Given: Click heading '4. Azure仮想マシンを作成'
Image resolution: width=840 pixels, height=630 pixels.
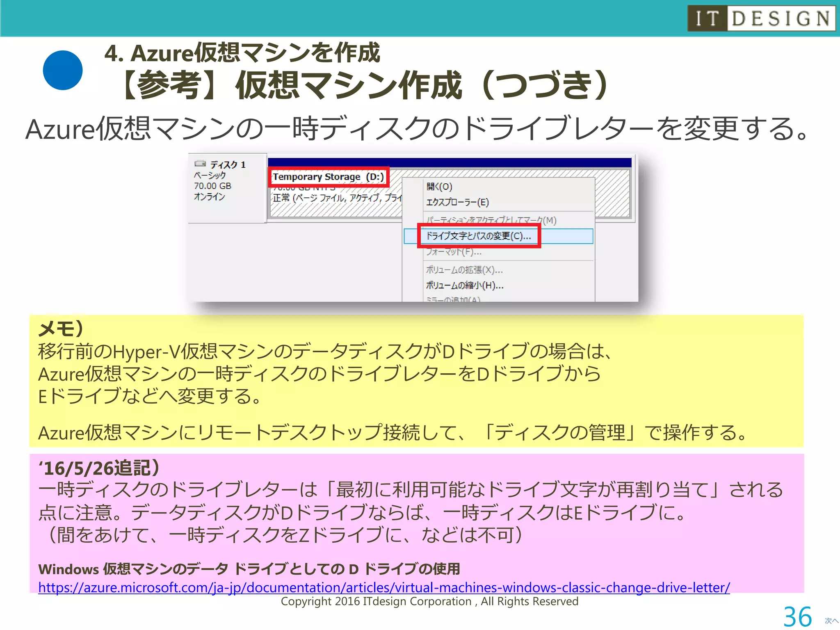Looking at the screenshot, I should coord(242,53).
